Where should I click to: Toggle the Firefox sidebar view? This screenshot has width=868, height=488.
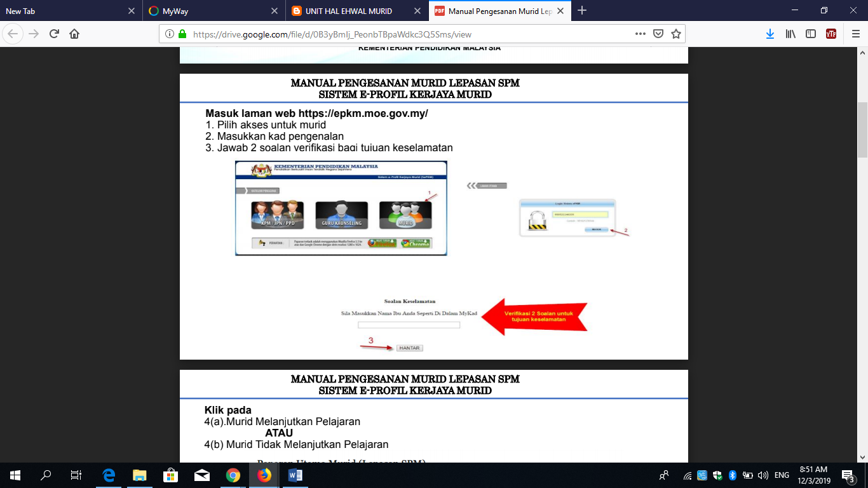[x=811, y=34]
